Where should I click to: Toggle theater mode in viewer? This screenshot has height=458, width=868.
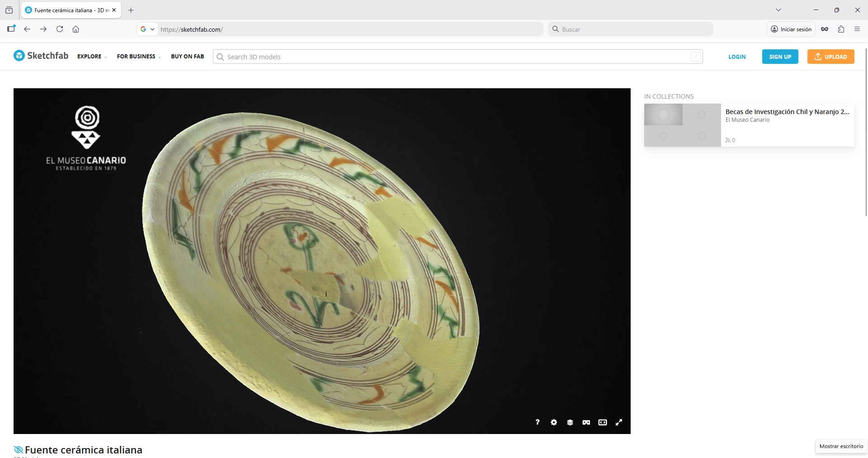(x=603, y=422)
